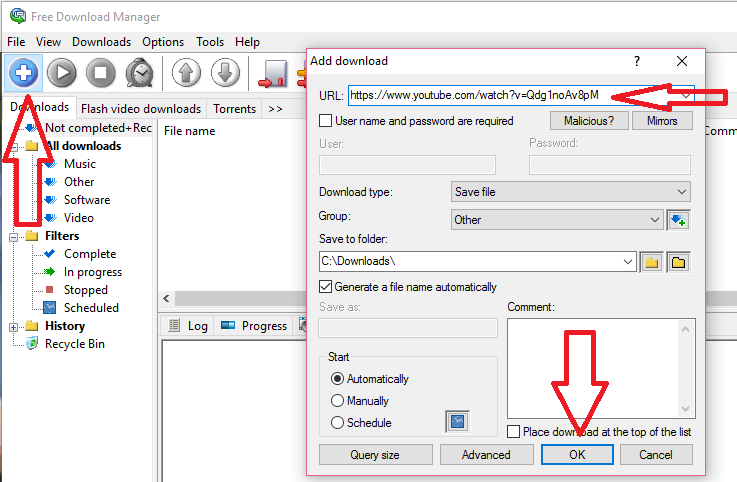Click the OK button
This screenshot has height=482, width=737.
(577, 455)
